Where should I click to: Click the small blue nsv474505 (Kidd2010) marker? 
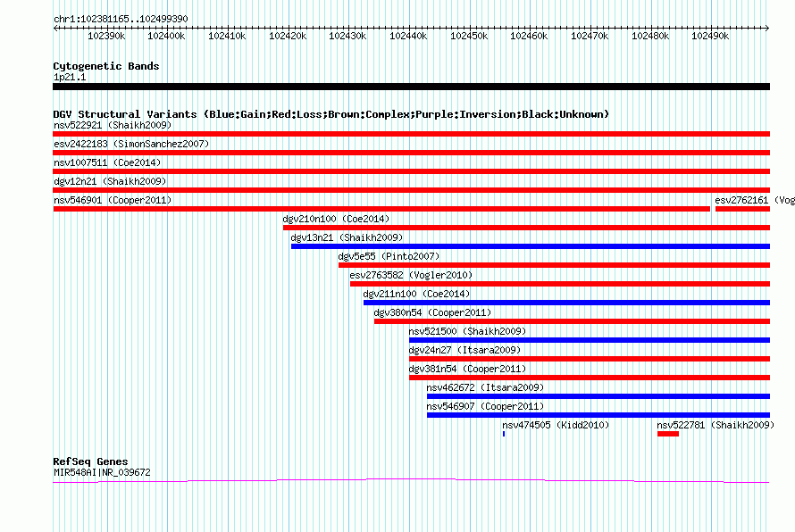[504, 434]
